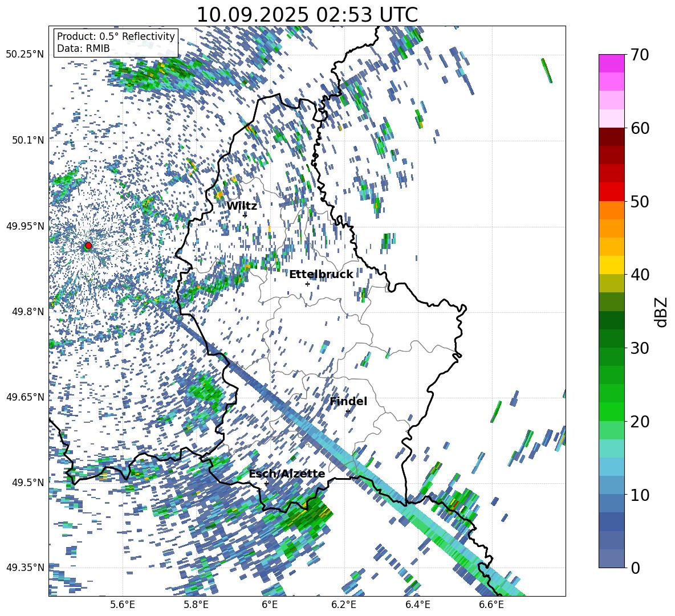675x616 pixels.
Task: Click the 10 dBZ colorbar tick label
Action: click(x=640, y=495)
